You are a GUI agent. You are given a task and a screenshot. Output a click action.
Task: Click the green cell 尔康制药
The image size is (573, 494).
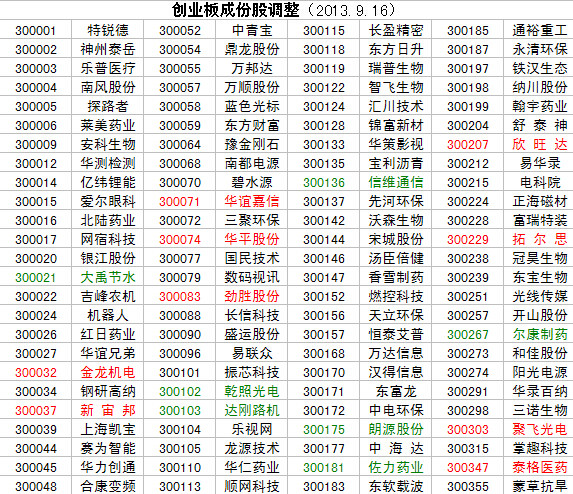(540, 334)
